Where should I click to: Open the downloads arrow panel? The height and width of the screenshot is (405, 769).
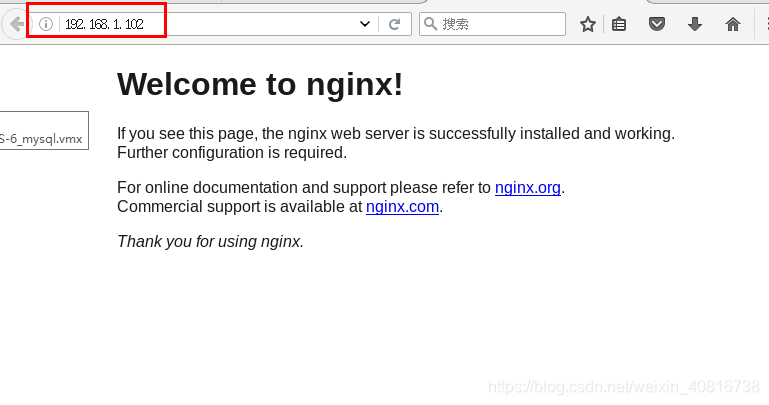pos(695,24)
